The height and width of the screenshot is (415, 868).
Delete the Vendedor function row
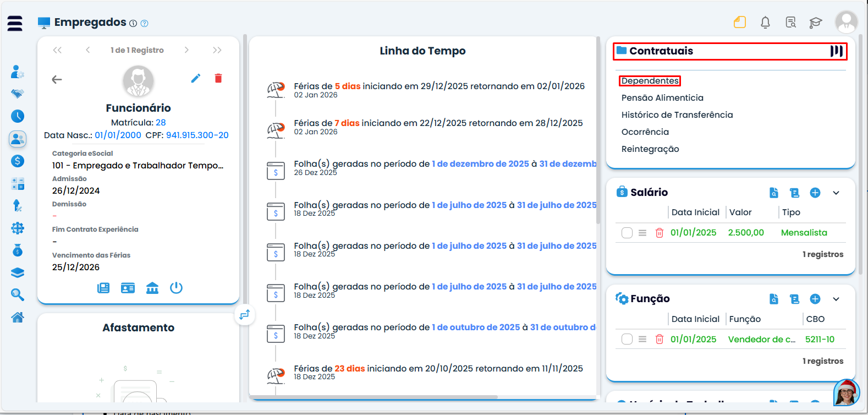[x=660, y=339]
